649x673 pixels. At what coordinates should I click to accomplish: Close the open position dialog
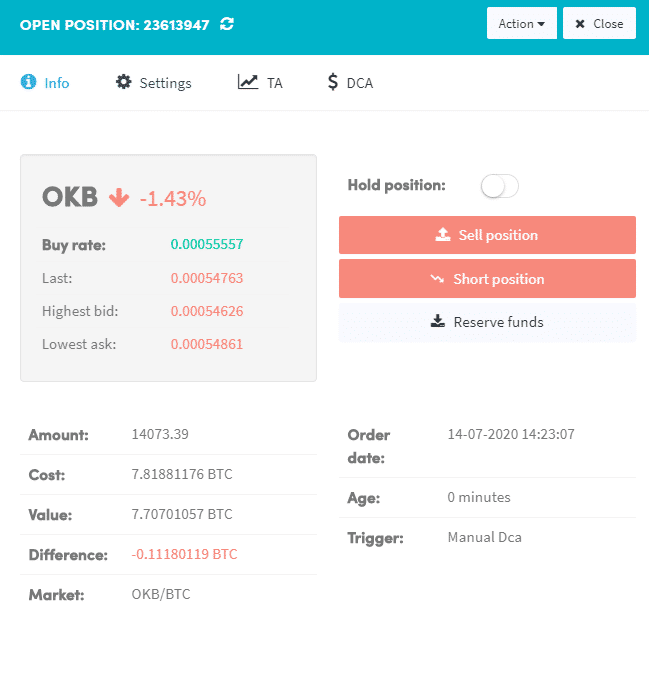click(599, 23)
